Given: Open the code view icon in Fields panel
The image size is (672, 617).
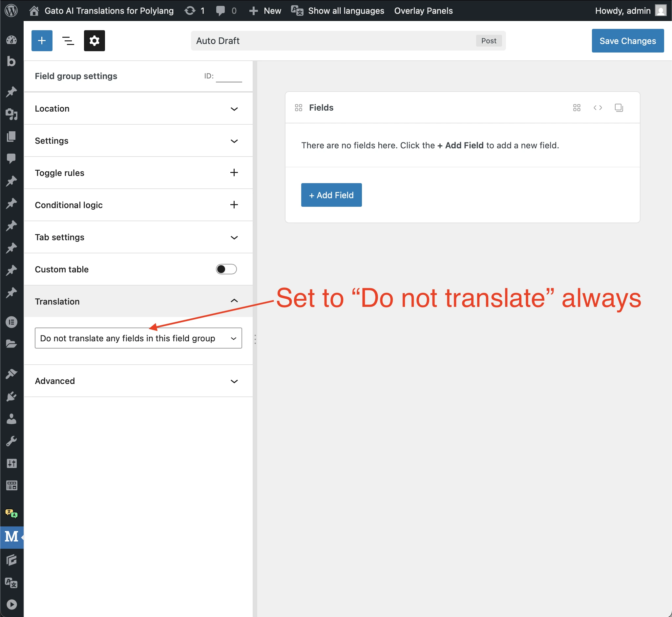Looking at the screenshot, I should click(x=598, y=108).
